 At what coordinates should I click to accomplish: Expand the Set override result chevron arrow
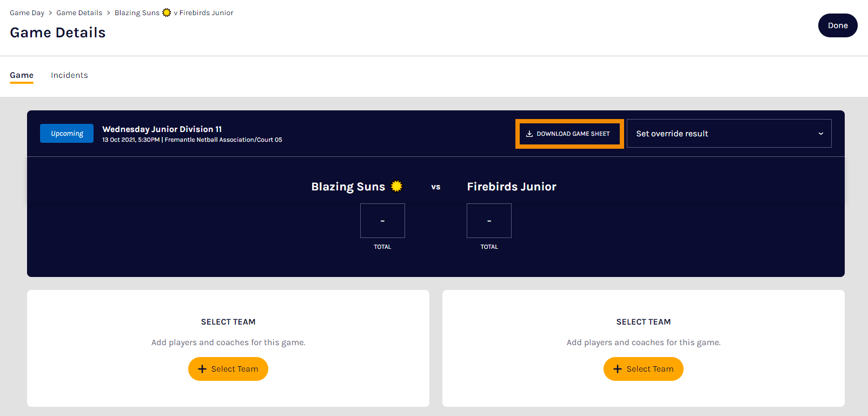pos(820,134)
